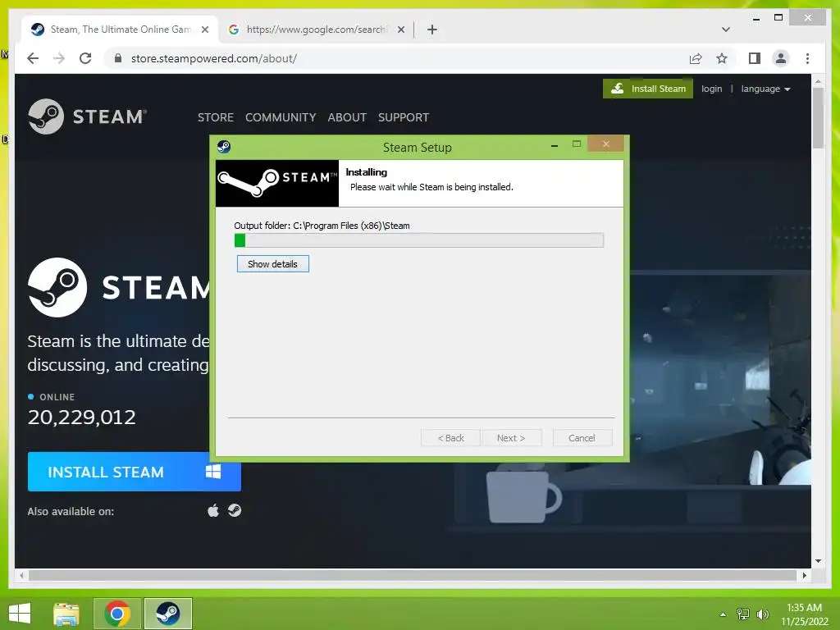Click the Chrome taskbar icon
This screenshot has width=840, height=630.
(117, 614)
